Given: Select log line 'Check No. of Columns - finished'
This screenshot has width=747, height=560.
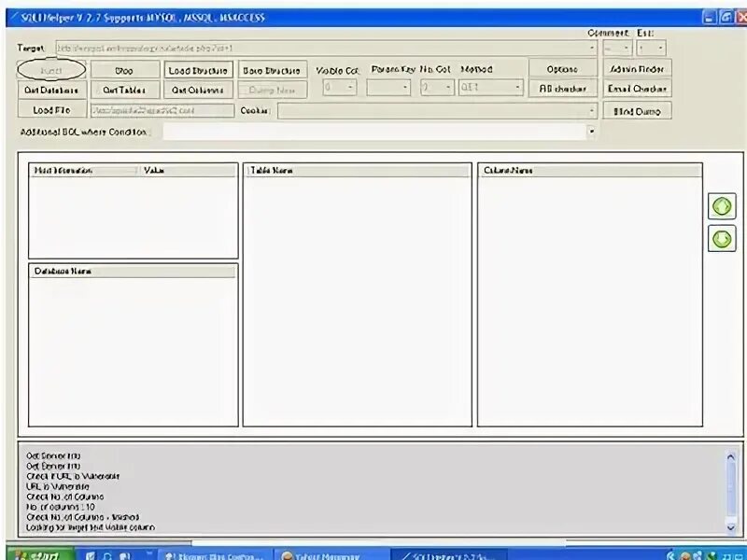Looking at the screenshot, I should [83, 517].
